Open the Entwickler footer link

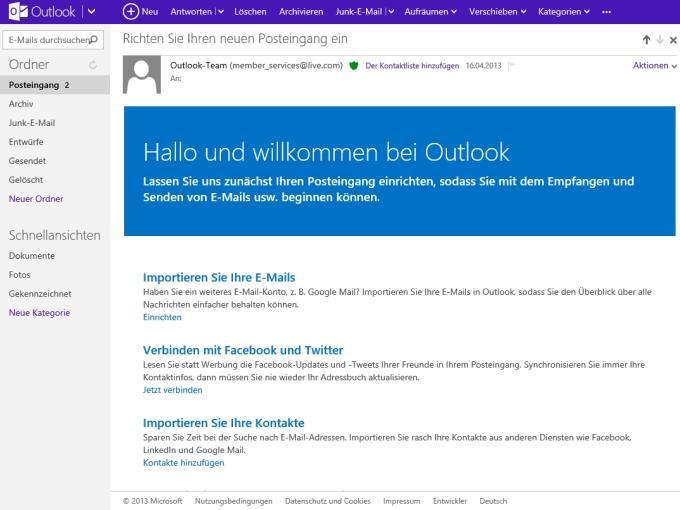pyautogui.click(x=450, y=501)
